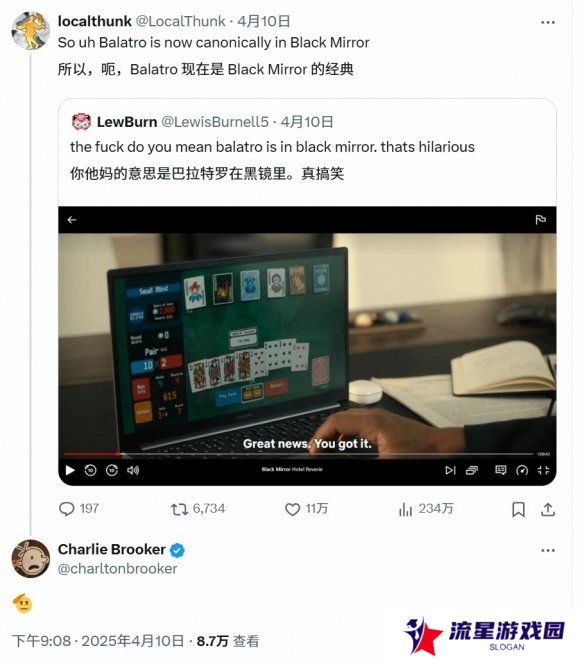Open view analytics bar chart icon
The width and height of the screenshot is (584, 662).
point(405,510)
